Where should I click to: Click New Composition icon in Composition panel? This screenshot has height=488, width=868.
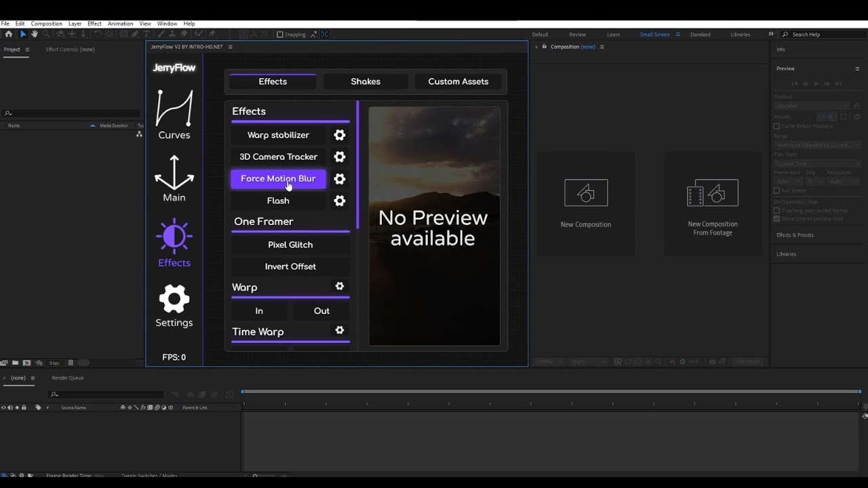pyautogui.click(x=586, y=193)
